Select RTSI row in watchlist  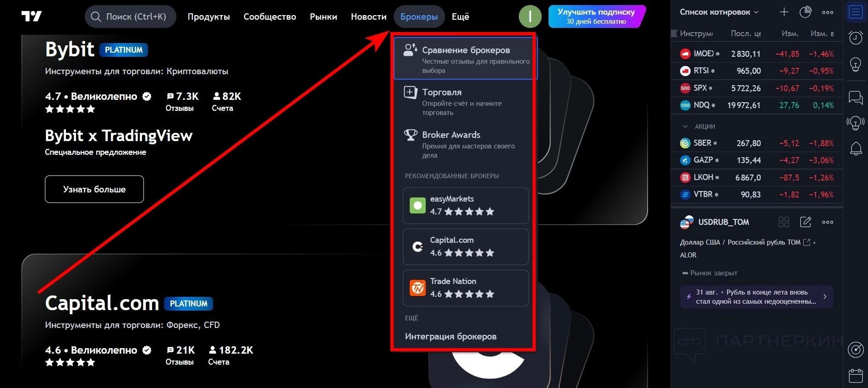[757, 71]
